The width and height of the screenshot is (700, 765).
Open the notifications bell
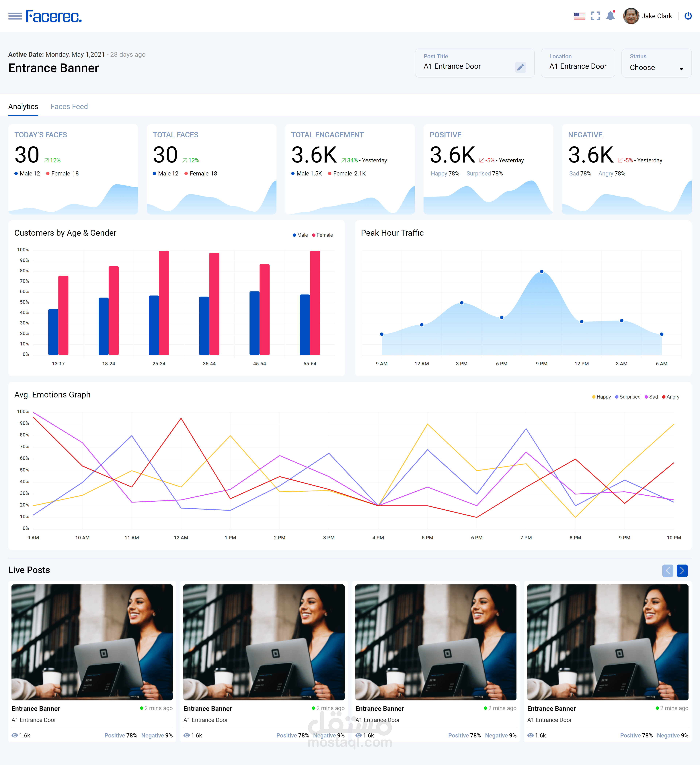click(610, 16)
